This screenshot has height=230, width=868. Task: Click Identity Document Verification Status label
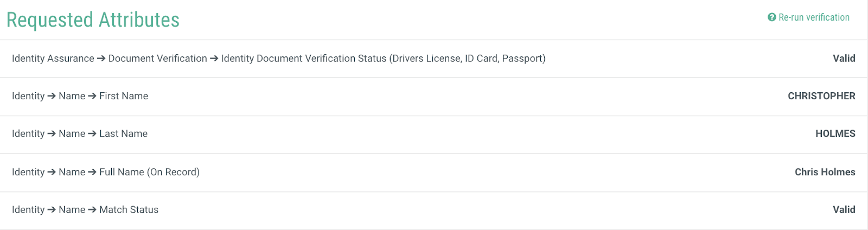pyautogui.click(x=384, y=59)
